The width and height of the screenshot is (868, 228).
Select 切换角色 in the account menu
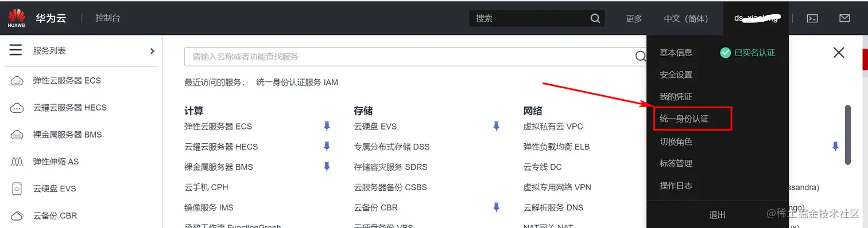[676, 141]
